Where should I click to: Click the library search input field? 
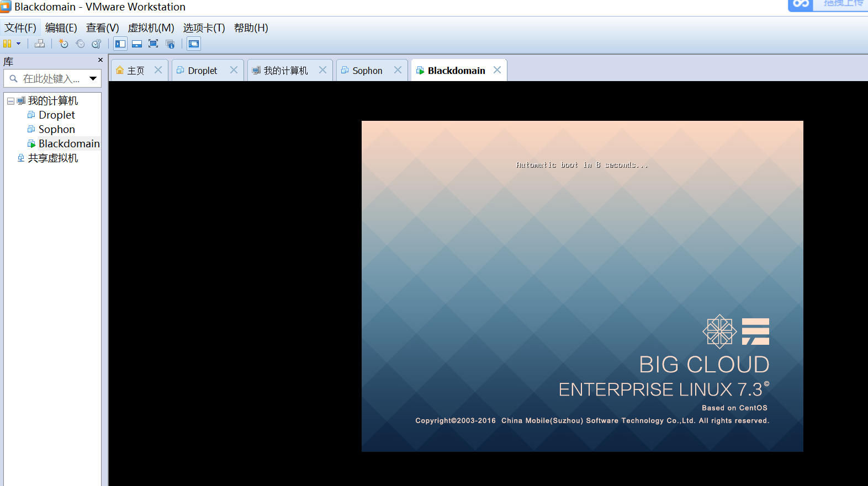[51, 79]
